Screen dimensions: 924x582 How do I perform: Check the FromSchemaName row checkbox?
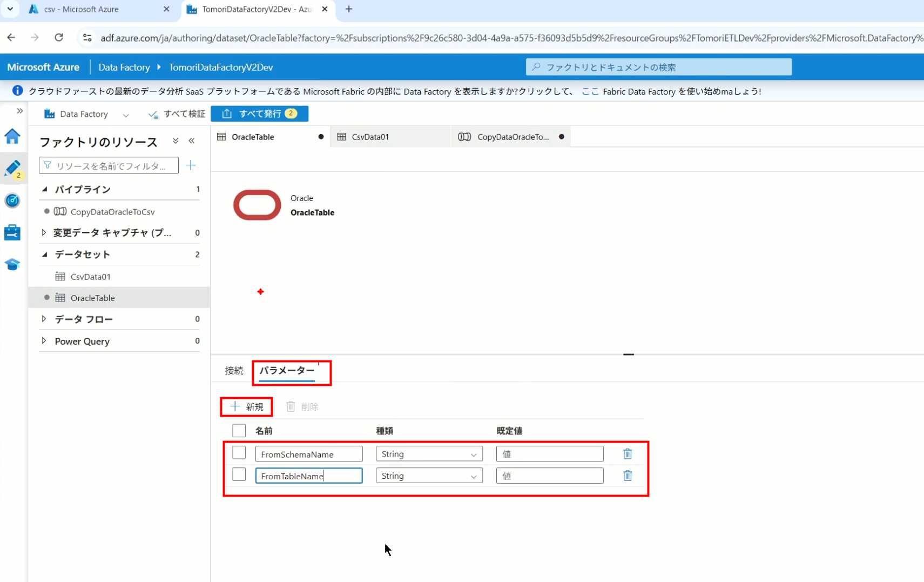[239, 453]
